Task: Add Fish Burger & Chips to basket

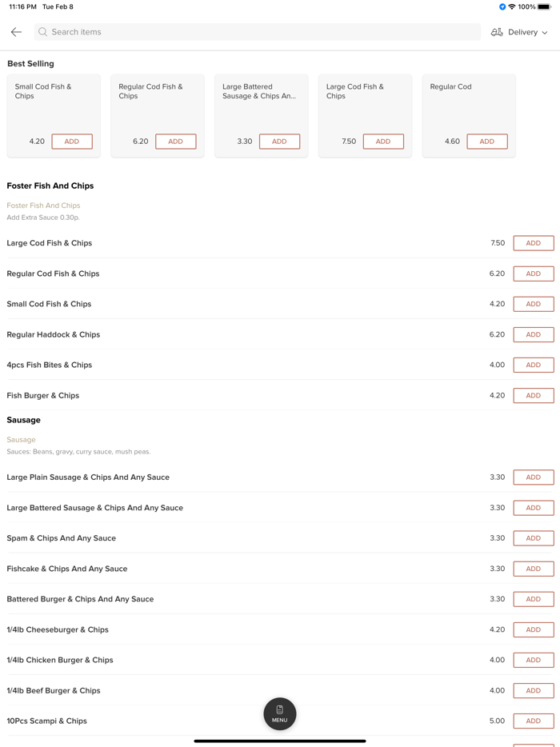Action: tap(534, 395)
